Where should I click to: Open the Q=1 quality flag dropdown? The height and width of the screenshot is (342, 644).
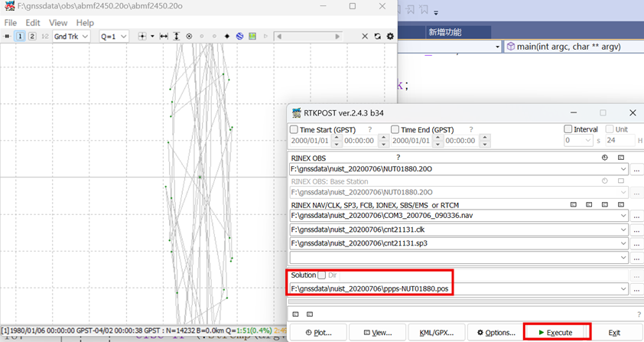pos(114,36)
